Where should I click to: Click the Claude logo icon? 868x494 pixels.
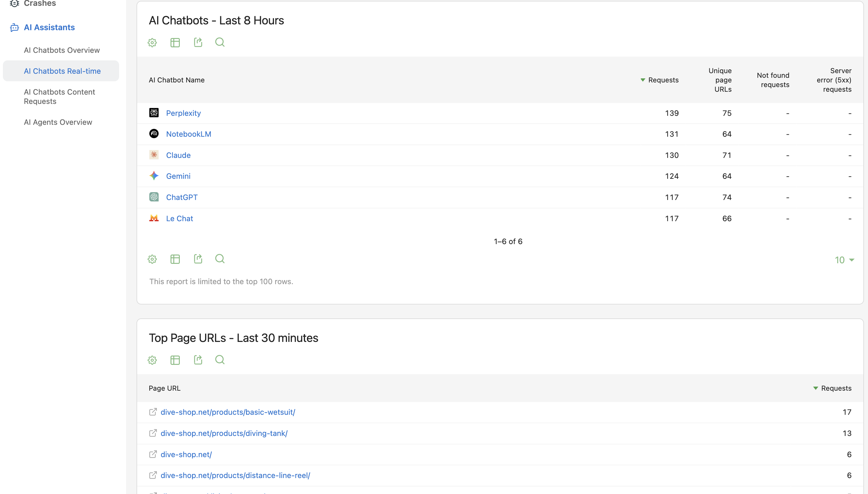coord(154,155)
